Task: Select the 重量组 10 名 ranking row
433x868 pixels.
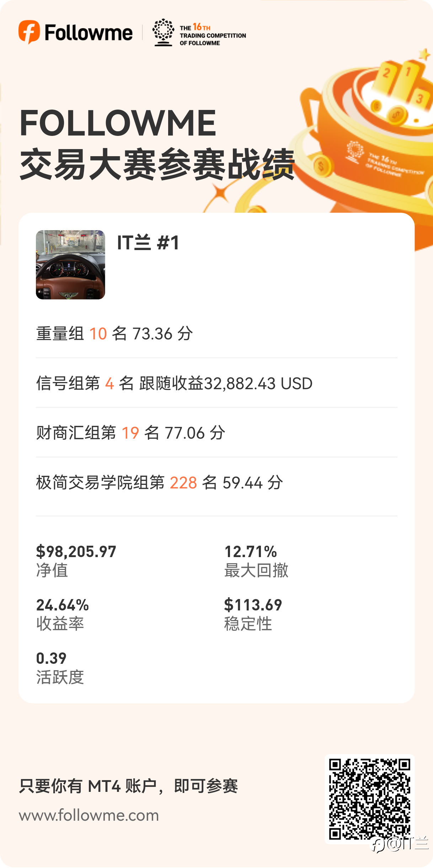Action: click(x=216, y=334)
